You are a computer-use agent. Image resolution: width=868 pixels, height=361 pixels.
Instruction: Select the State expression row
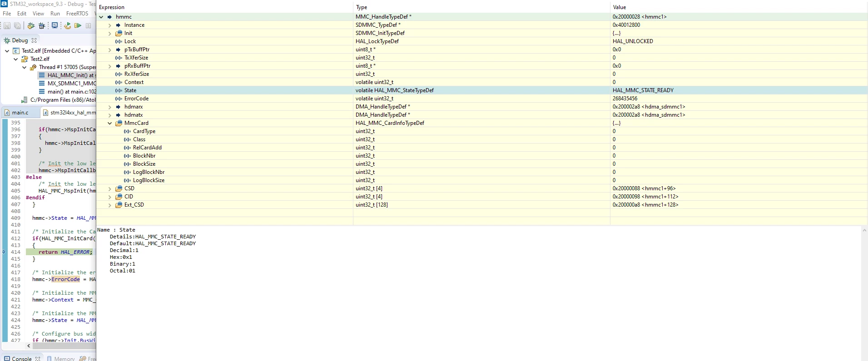(x=482, y=90)
